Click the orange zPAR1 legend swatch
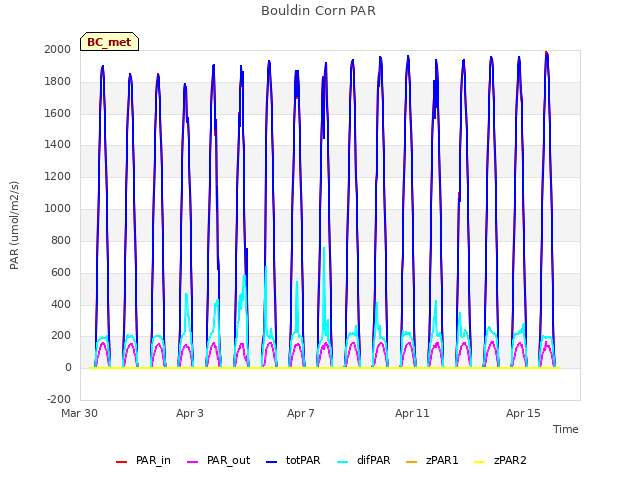640x480 pixels. point(411,462)
